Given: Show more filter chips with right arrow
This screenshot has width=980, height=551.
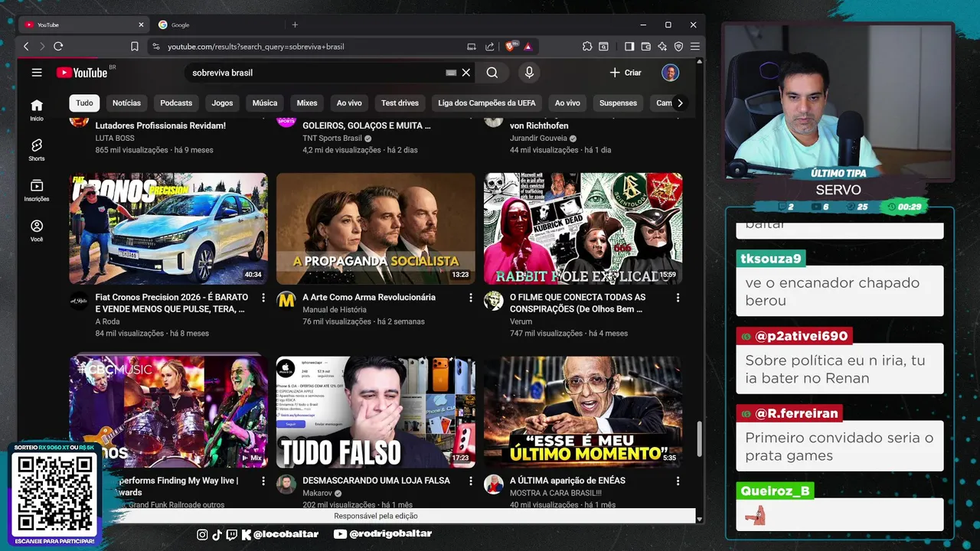Looking at the screenshot, I should [x=679, y=103].
